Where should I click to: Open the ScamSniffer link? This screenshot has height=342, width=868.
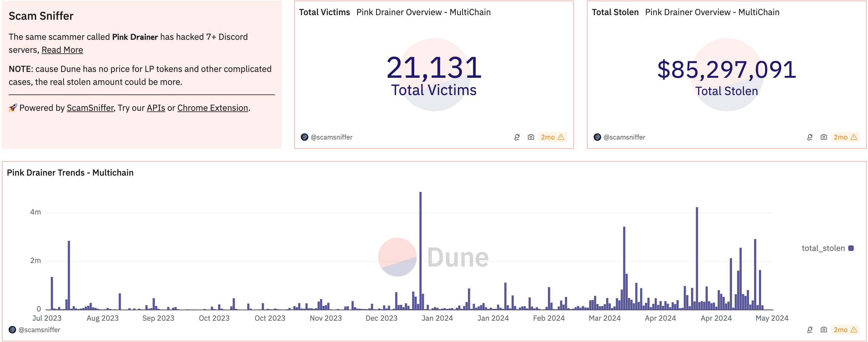[90, 108]
